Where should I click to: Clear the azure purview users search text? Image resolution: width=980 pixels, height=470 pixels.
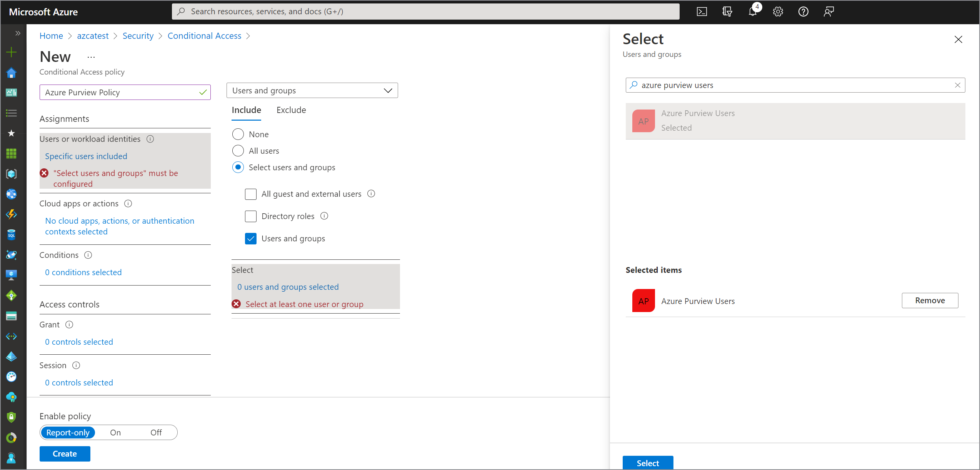point(957,85)
